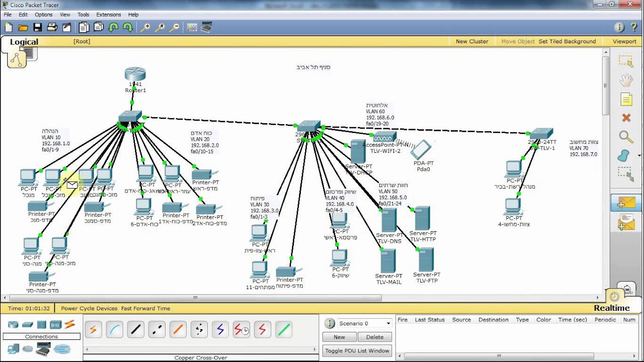This screenshot has width=644, height=362.
Task: Click the New file toolbar icon
Action: (9, 27)
